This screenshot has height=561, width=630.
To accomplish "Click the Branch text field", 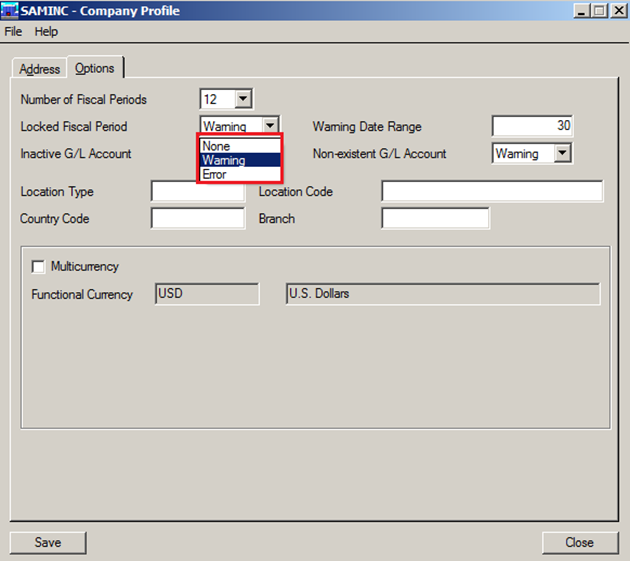I will coord(435,218).
